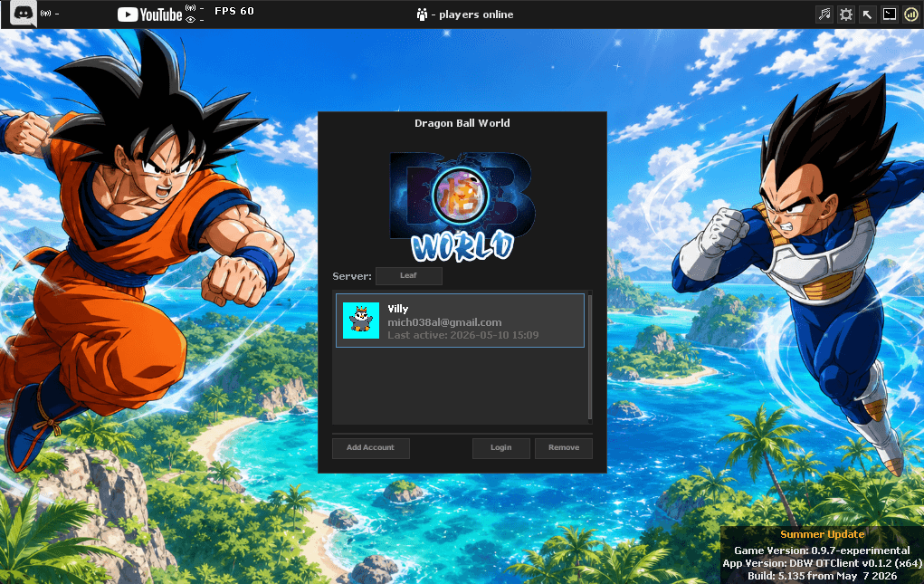This screenshot has width=924, height=584.
Task: Click the live broadcast icon beside YouTube
Action: pyautogui.click(x=190, y=7)
